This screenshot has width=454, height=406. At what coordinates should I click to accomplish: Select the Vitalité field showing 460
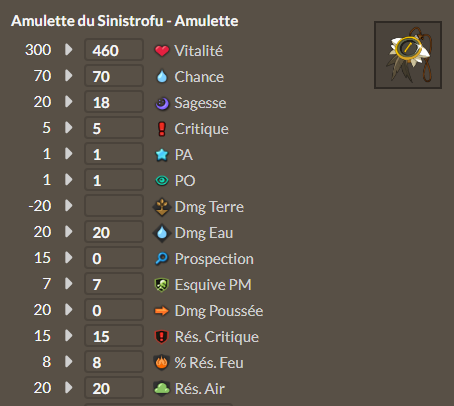[114, 50]
